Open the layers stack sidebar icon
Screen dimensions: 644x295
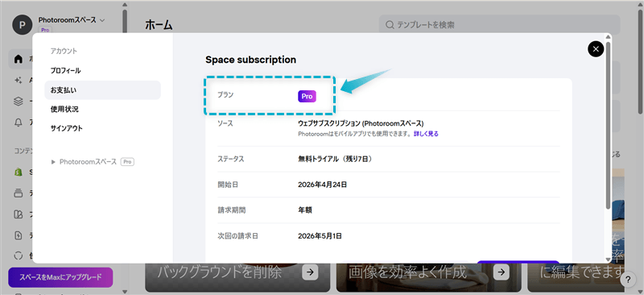[x=18, y=102]
